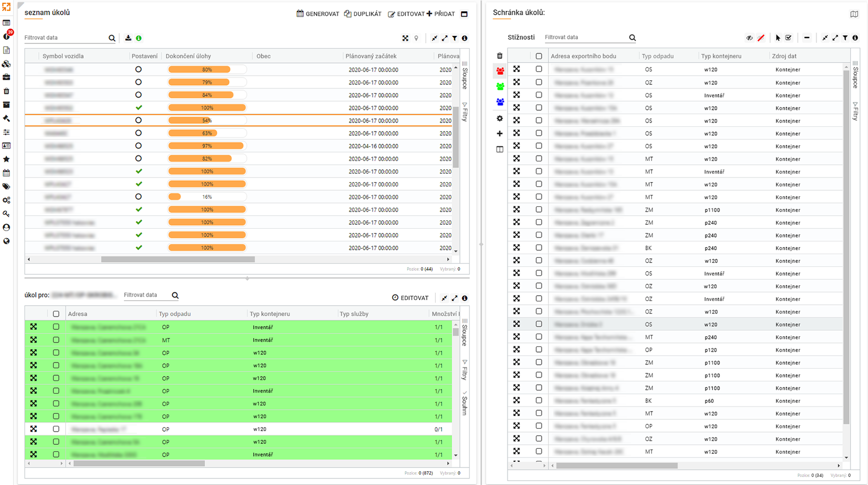Expand Filtry side panel in Stížnosti grid
This screenshot has width=868, height=485.
(x=855, y=111)
